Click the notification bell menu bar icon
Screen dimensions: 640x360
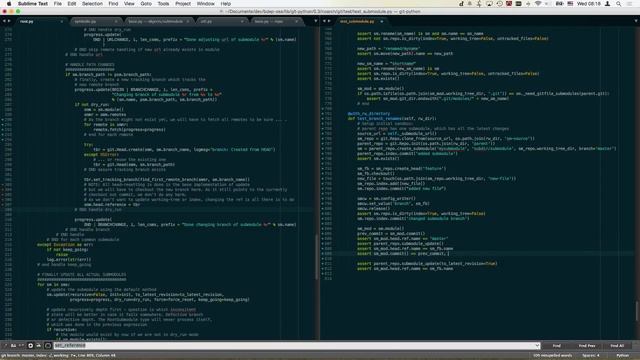click(x=469, y=4)
